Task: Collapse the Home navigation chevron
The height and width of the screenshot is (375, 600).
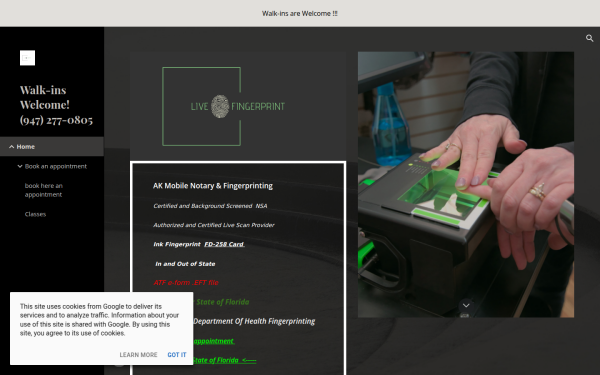Action: coord(11,147)
